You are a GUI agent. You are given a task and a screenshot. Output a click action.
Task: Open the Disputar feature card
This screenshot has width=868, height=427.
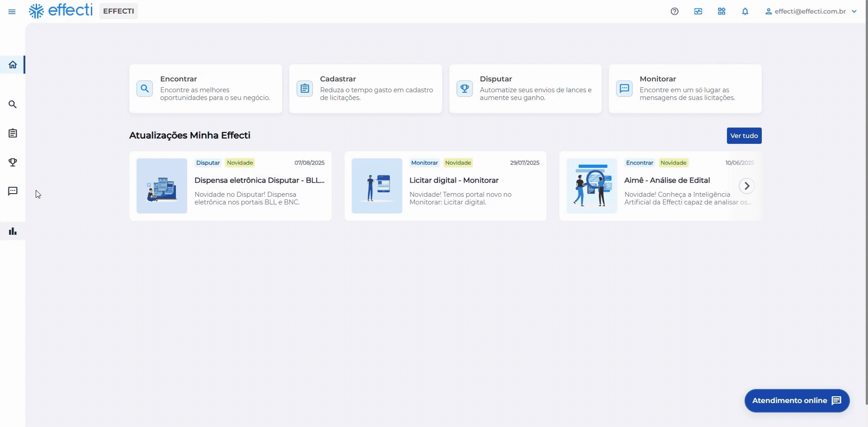pos(525,89)
